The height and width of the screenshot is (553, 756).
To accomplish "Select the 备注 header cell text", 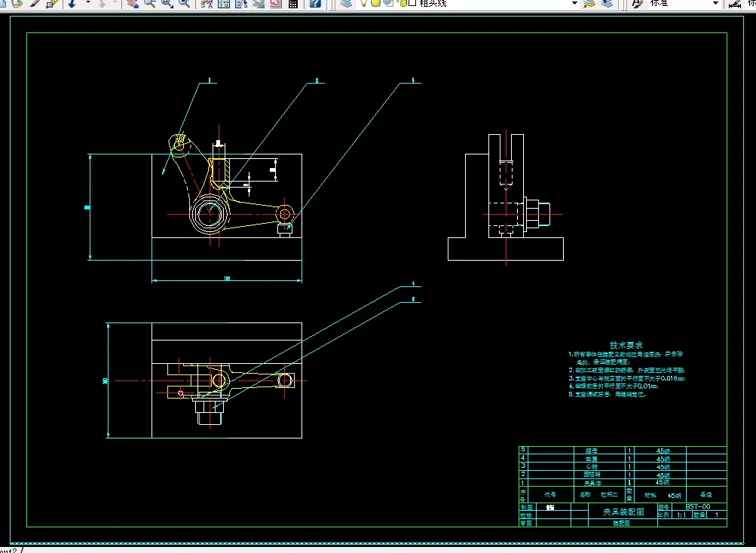I will coord(705,495).
